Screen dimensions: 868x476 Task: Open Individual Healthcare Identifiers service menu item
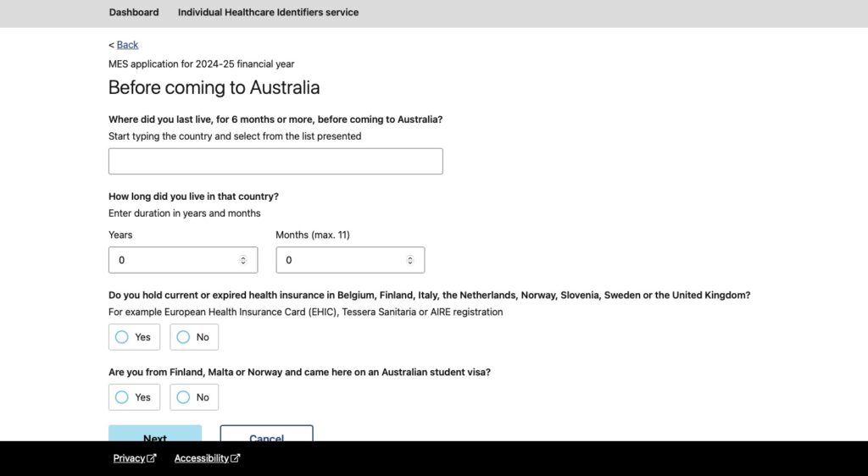pyautogui.click(x=268, y=12)
